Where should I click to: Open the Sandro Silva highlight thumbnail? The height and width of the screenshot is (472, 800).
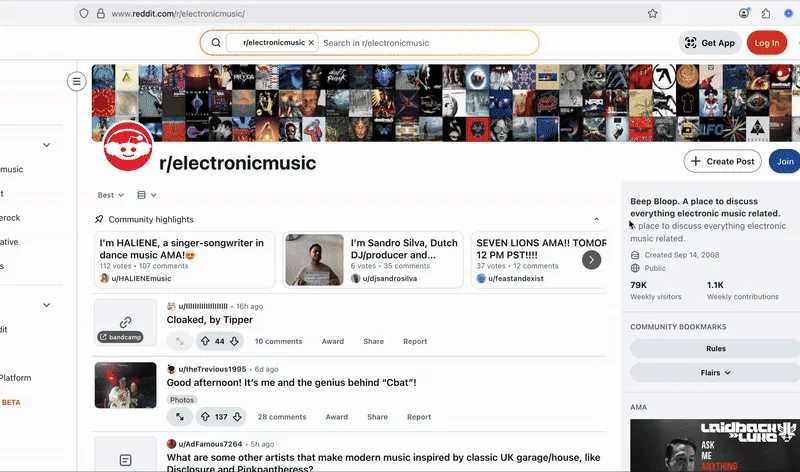[314, 260]
